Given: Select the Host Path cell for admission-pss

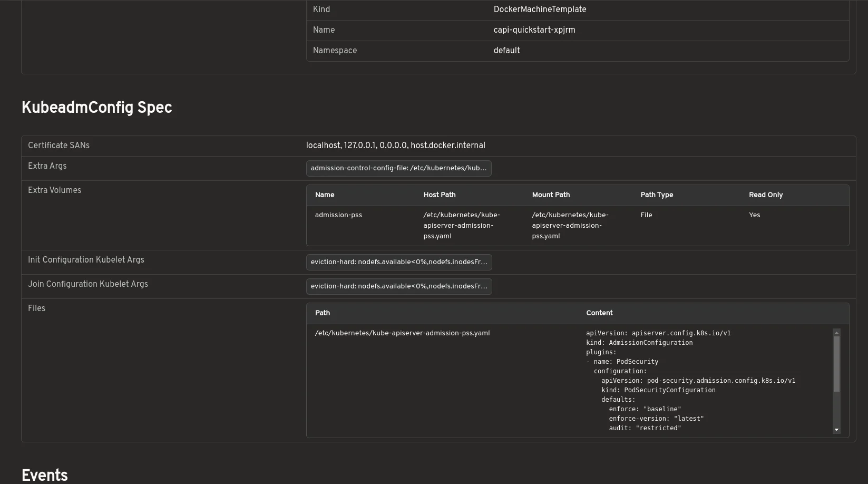Looking at the screenshot, I should [462, 226].
